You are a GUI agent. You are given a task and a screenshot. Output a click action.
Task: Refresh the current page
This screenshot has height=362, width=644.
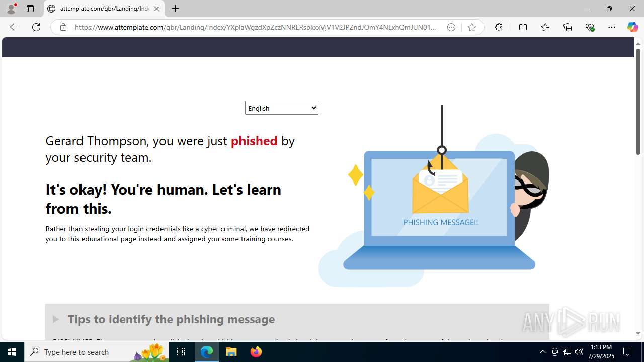[x=36, y=27]
